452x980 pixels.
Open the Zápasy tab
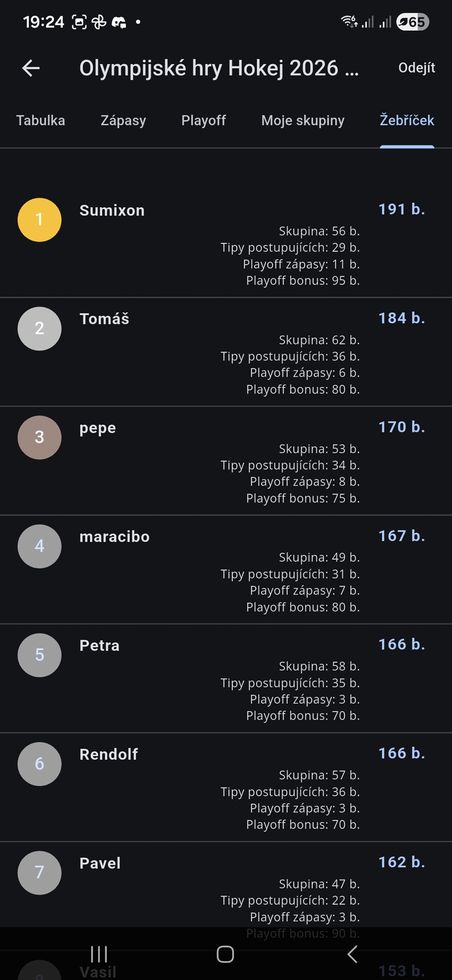click(x=123, y=121)
